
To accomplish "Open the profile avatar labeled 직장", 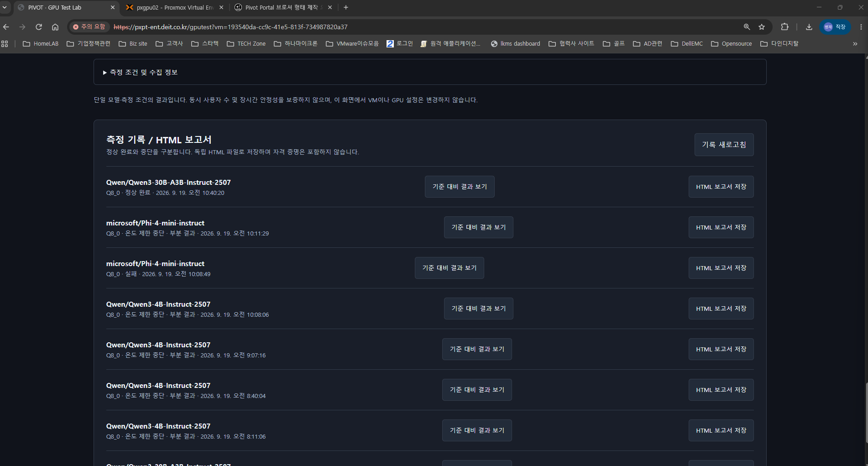I will click(835, 27).
